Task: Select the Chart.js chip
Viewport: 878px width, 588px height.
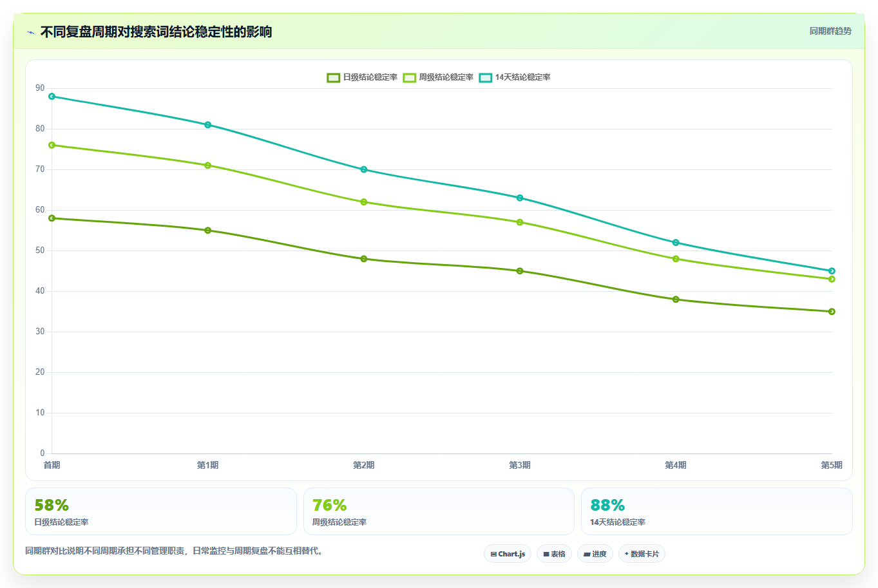Action: [508, 554]
